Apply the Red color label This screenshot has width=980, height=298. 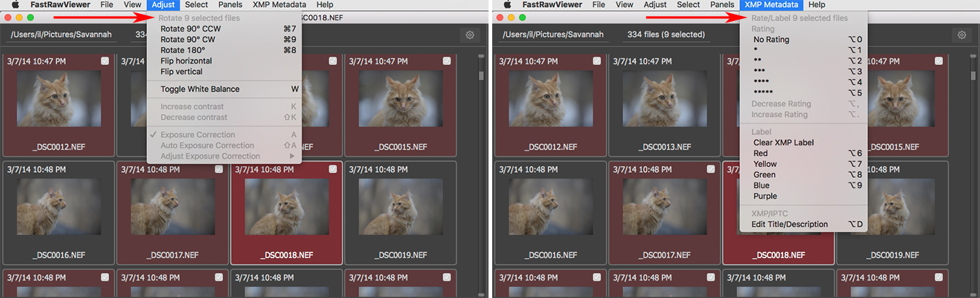point(761,153)
